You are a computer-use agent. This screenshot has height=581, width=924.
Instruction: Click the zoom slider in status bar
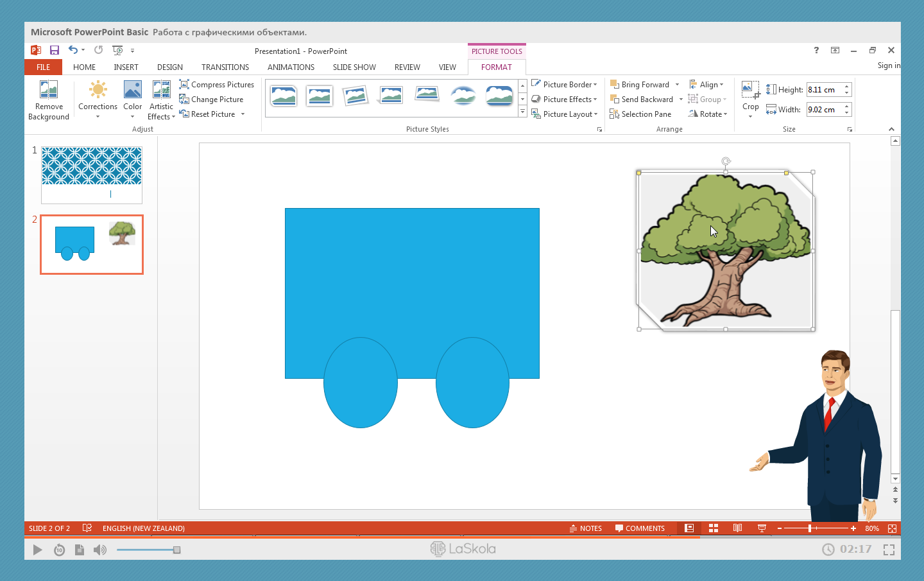tap(810, 528)
